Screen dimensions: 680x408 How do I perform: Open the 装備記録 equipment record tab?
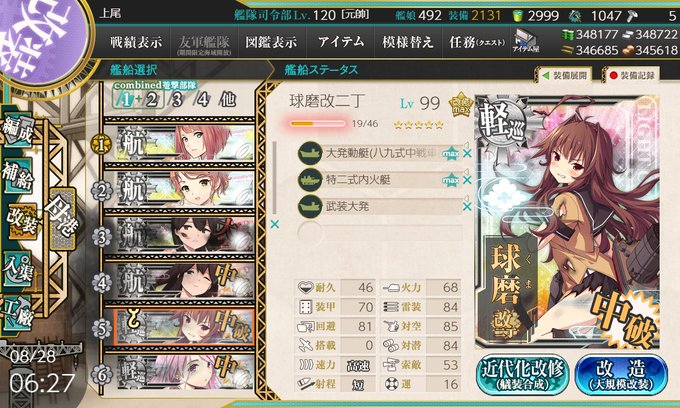pos(632,75)
